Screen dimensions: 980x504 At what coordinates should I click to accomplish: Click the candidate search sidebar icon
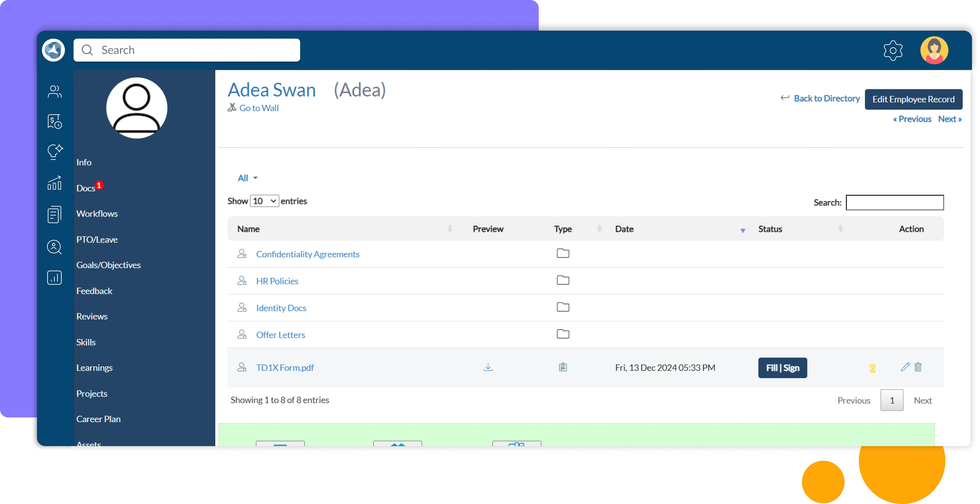coord(54,247)
